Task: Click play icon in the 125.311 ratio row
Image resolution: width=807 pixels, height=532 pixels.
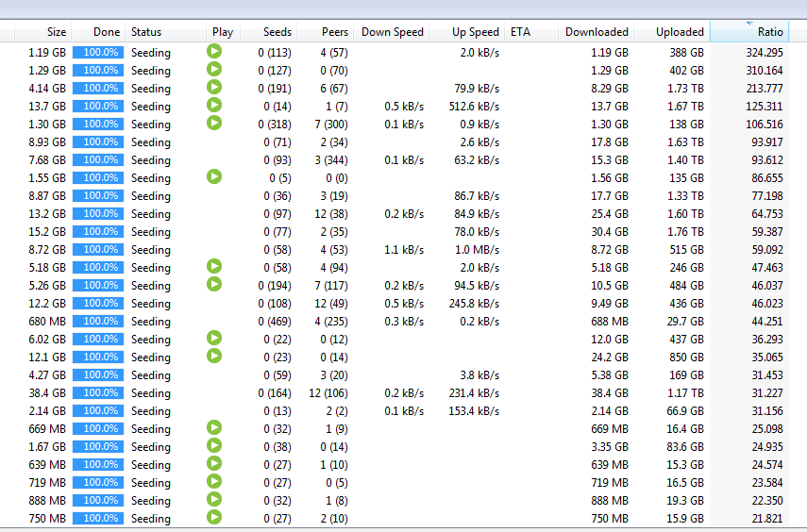Action: point(214,106)
